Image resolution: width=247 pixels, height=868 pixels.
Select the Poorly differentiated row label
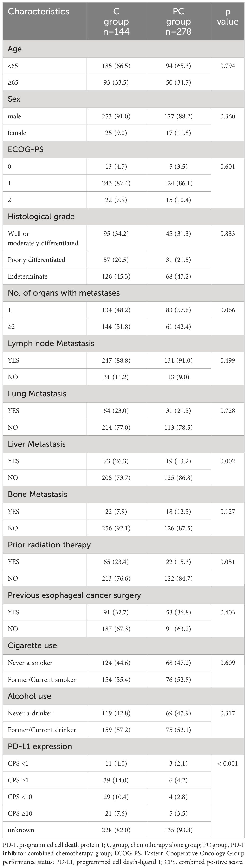click(36, 260)
